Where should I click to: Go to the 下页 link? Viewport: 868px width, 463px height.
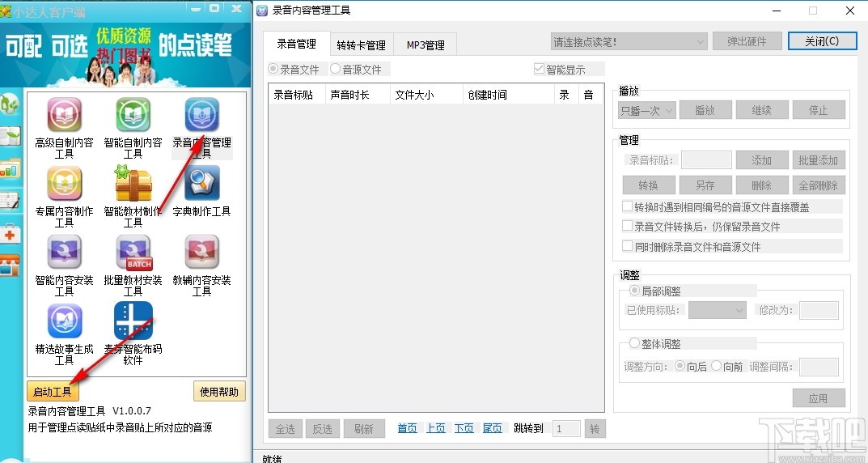click(x=464, y=428)
